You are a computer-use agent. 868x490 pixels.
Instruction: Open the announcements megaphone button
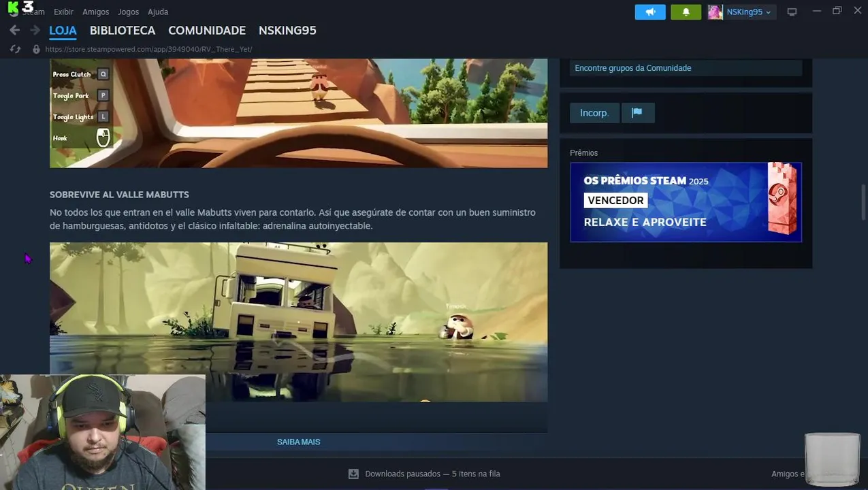pyautogui.click(x=650, y=12)
